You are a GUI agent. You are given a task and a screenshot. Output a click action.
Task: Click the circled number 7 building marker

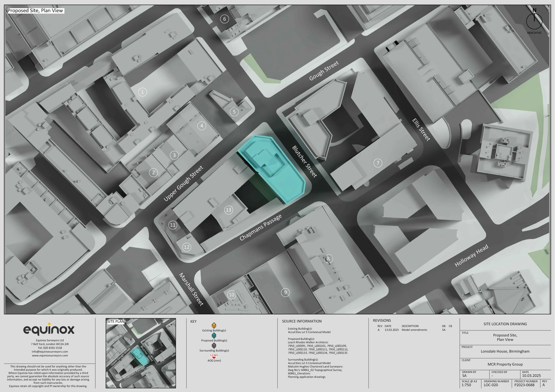click(378, 163)
